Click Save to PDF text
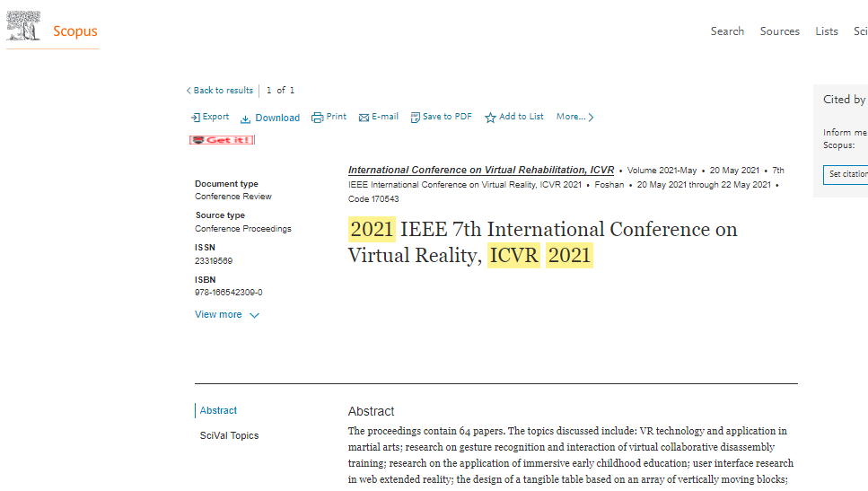Viewport: 868px width, 491px height. click(x=447, y=117)
